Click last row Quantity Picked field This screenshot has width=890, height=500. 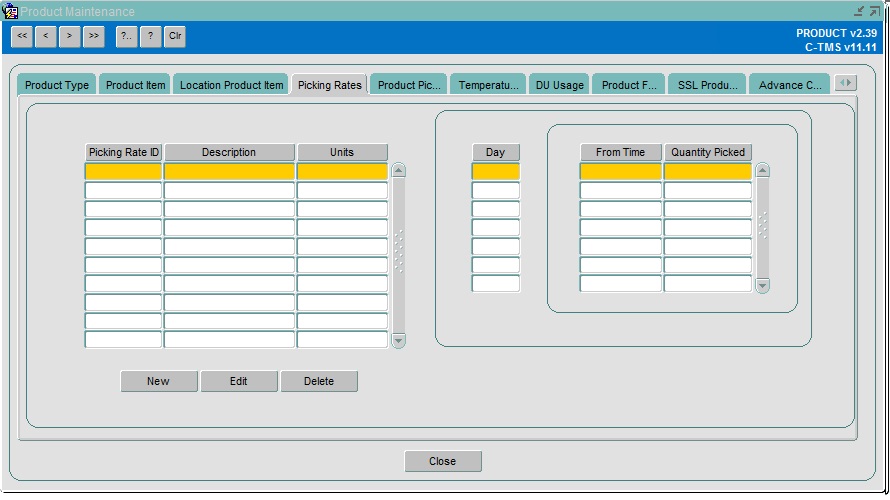tap(708, 283)
